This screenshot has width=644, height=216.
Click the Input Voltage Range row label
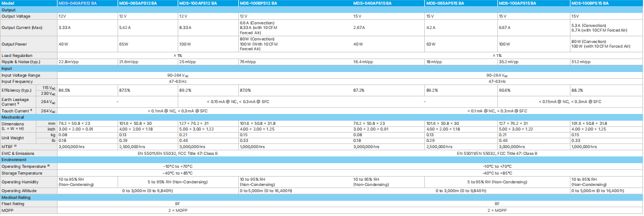coord(21,75)
